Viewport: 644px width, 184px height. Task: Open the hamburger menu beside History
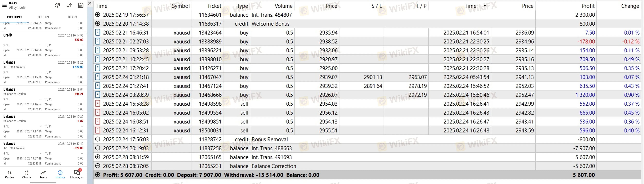pyautogui.click(x=4, y=5)
